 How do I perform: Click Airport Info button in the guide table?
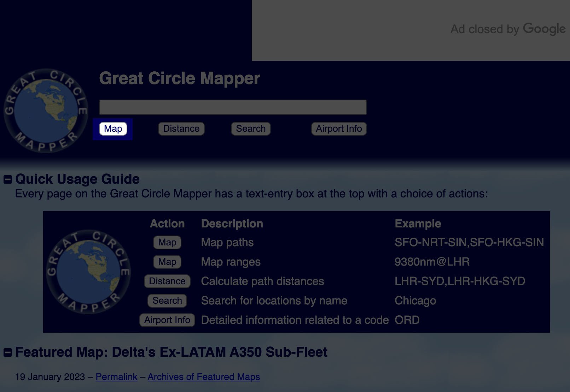[x=167, y=320]
